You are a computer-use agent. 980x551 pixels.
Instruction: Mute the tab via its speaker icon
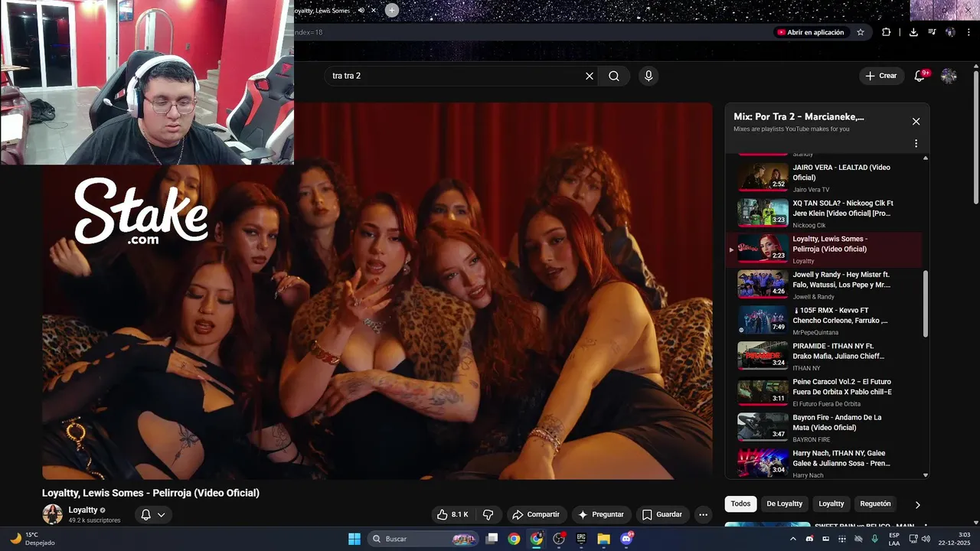361,10
